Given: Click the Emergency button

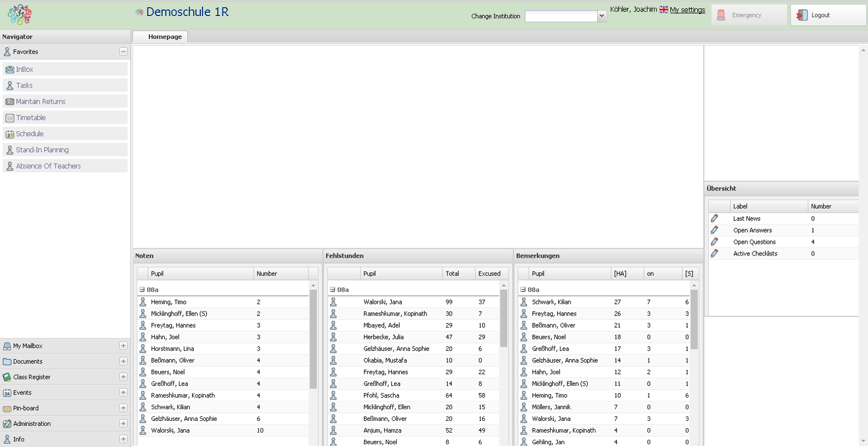Looking at the screenshot, I should [x=749, y=16].
